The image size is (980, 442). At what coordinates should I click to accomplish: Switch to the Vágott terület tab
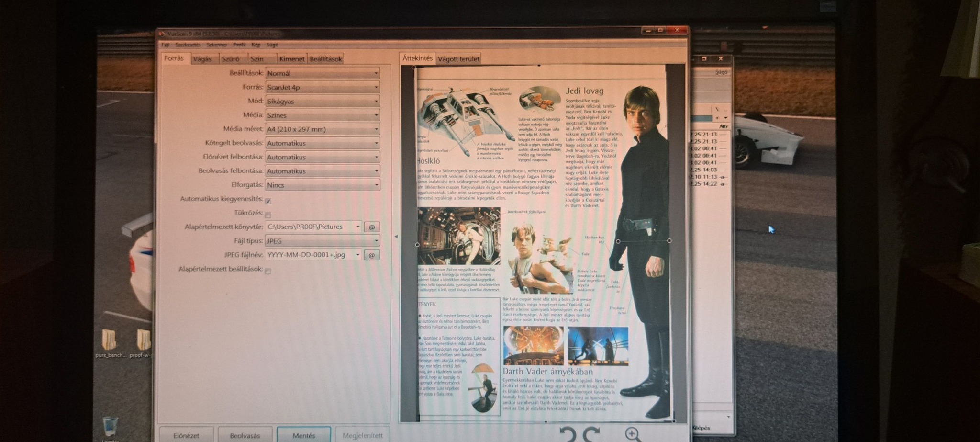[x=458, y=59]
